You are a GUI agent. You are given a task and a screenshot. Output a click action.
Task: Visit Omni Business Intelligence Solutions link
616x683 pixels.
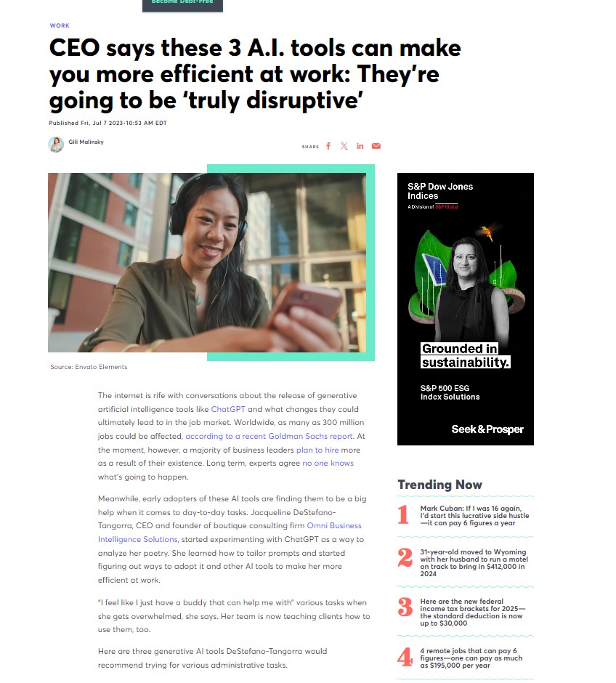[230, 533]
